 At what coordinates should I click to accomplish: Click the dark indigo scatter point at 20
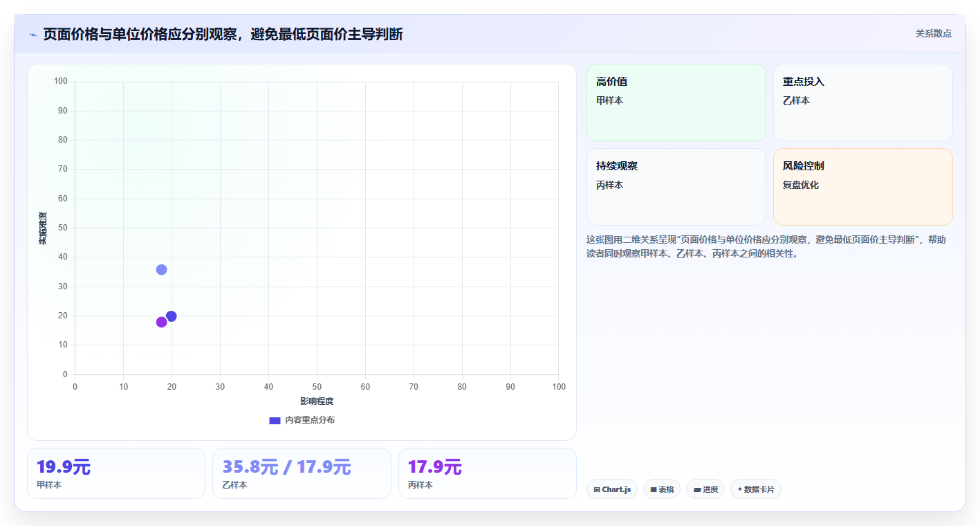pos(172,316)
